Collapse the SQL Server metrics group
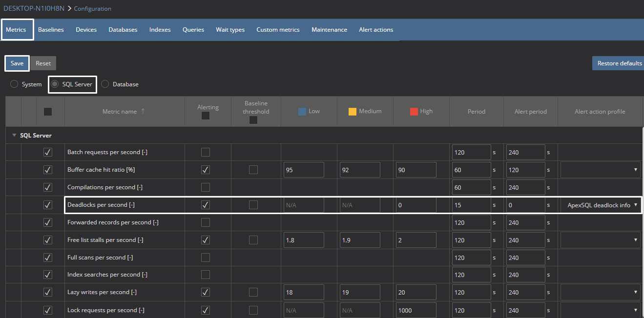This screenshot has height=318, width=644. pos(14,135)
